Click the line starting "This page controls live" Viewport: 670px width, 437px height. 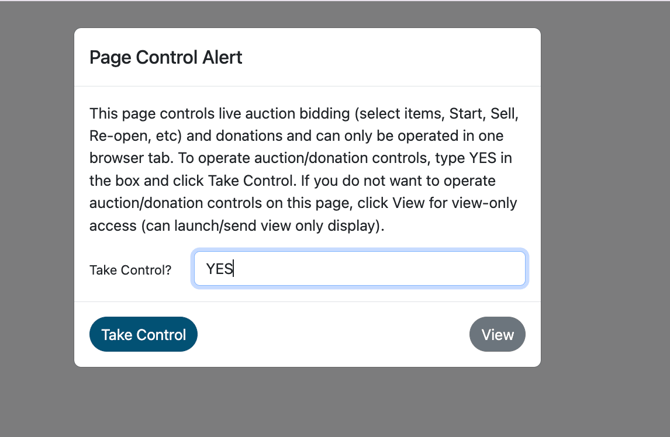click(303, 113)
